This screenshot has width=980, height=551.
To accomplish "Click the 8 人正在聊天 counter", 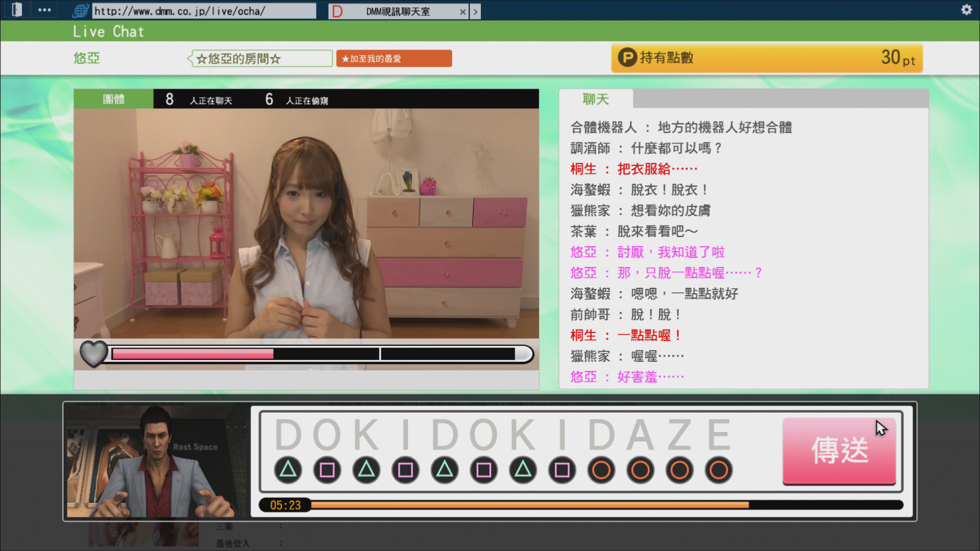I will (x=199, y=99).
